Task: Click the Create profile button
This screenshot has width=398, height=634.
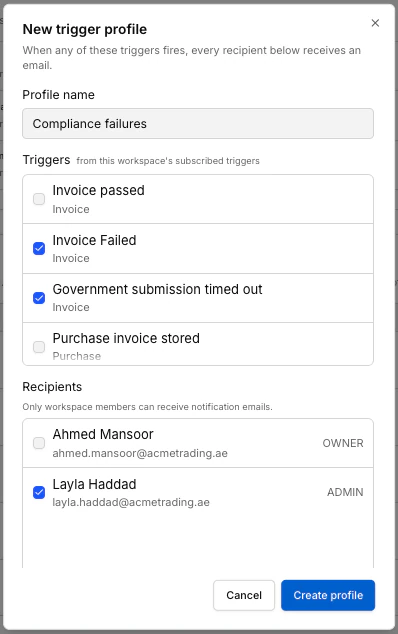Action: tap(328, 595)
